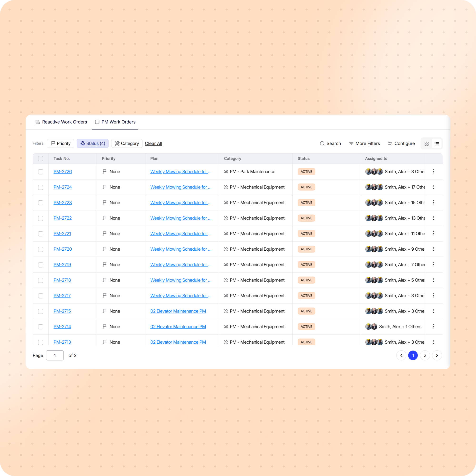476x476 pixels.
Task: Select checkbox for PM-2724 row
Action: [41, 187]
